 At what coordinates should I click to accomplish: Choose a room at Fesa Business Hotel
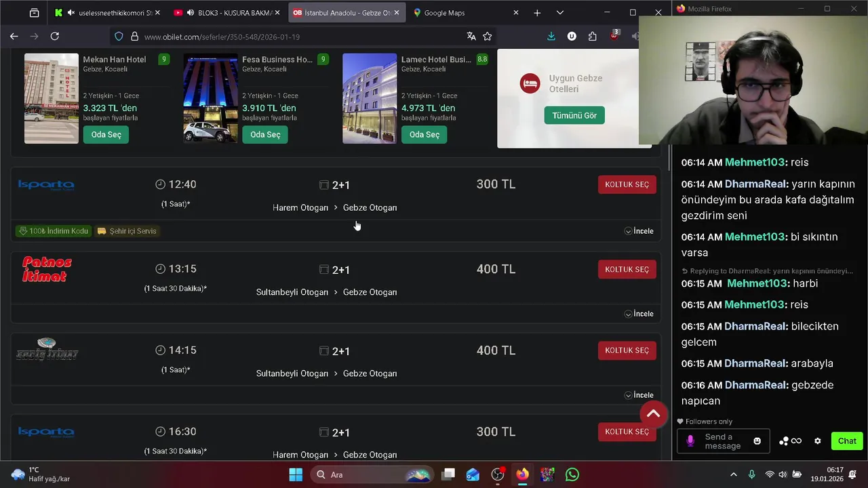[265, 134]
